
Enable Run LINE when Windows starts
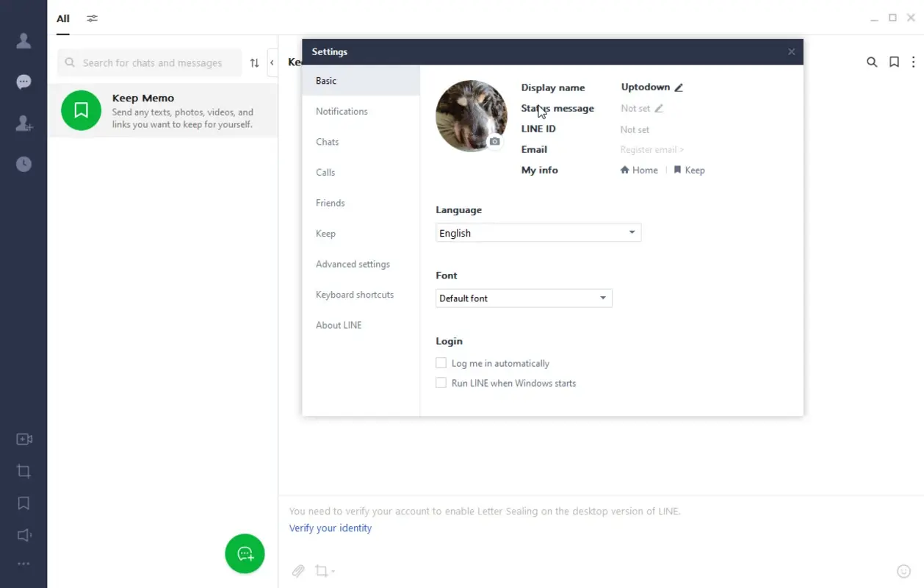coord(441,382)
